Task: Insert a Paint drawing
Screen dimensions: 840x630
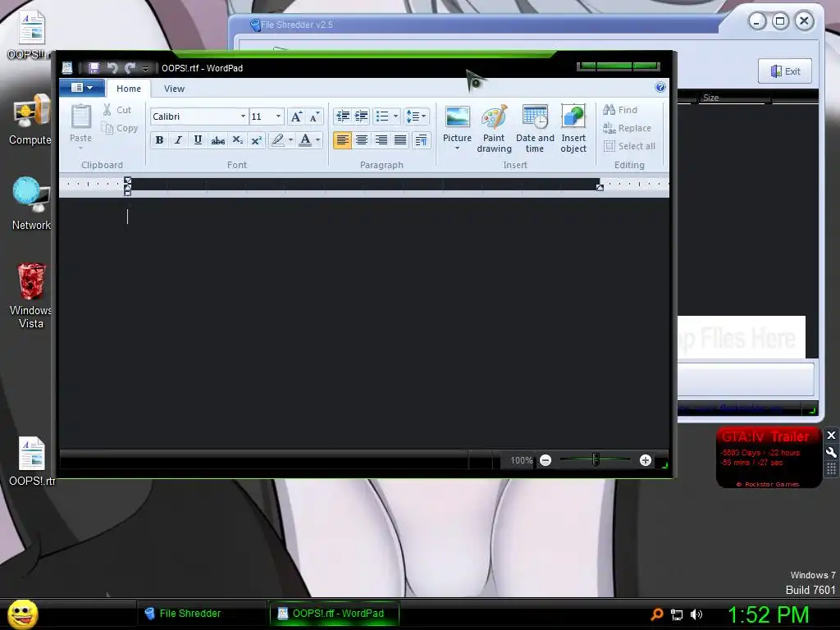Action: tap(494, 129)
